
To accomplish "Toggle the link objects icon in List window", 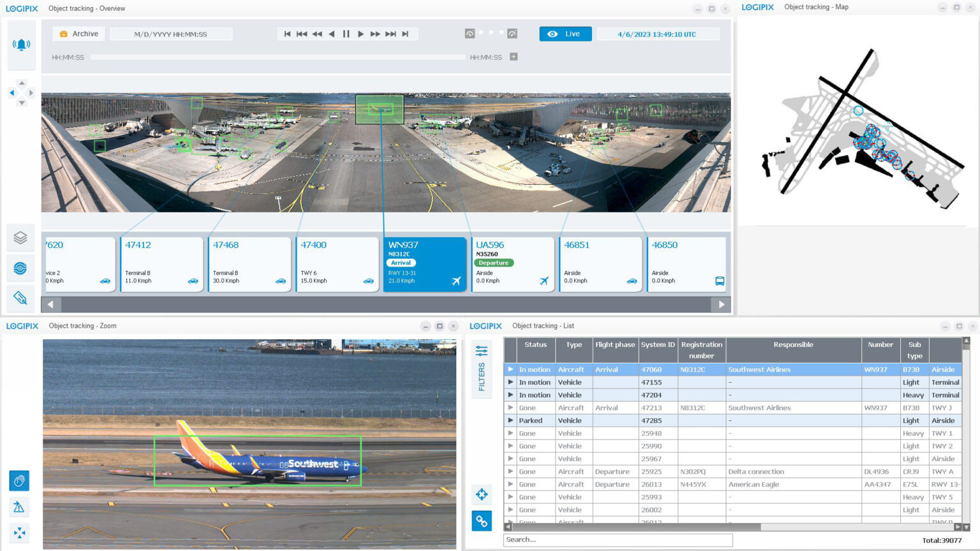I will (482, 521).
